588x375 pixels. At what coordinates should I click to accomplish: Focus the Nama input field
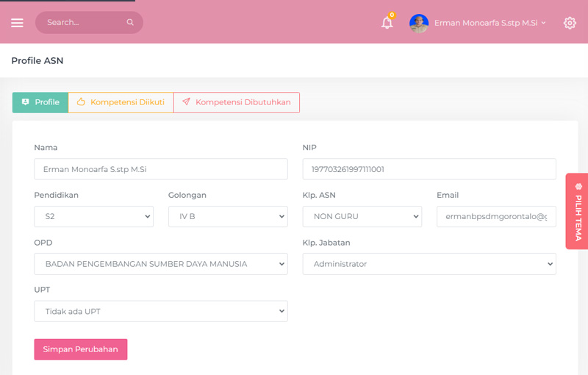[x=160, y=169]
